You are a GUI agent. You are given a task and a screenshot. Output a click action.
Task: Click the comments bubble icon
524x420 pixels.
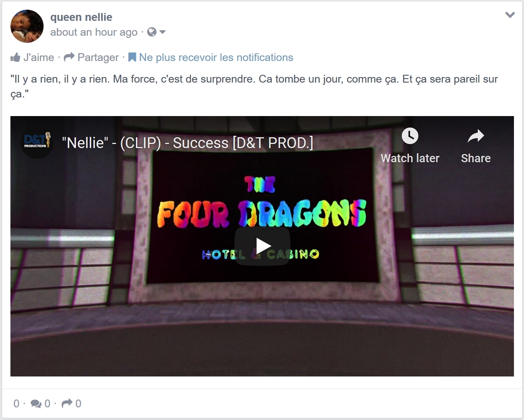pos(36,404)
